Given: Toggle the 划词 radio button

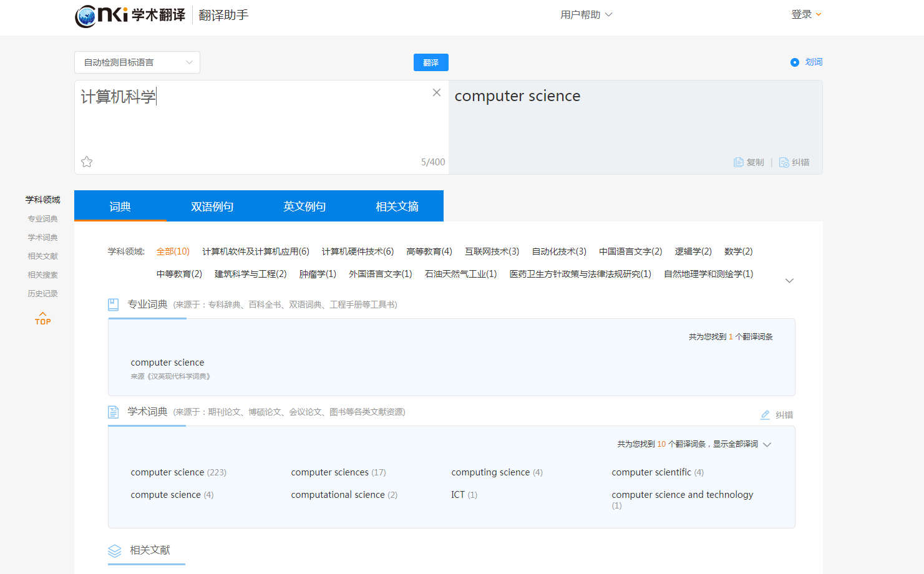Looking at the screenshot, I should click(795, 62).
